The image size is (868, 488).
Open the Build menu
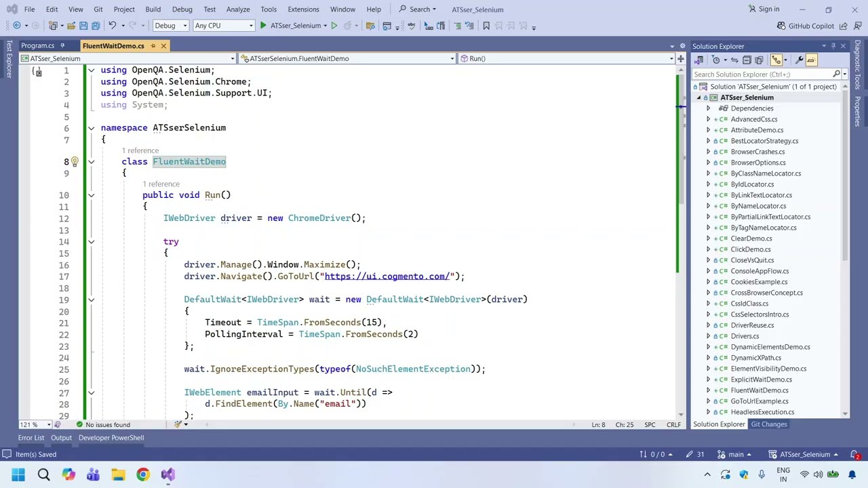153,9
